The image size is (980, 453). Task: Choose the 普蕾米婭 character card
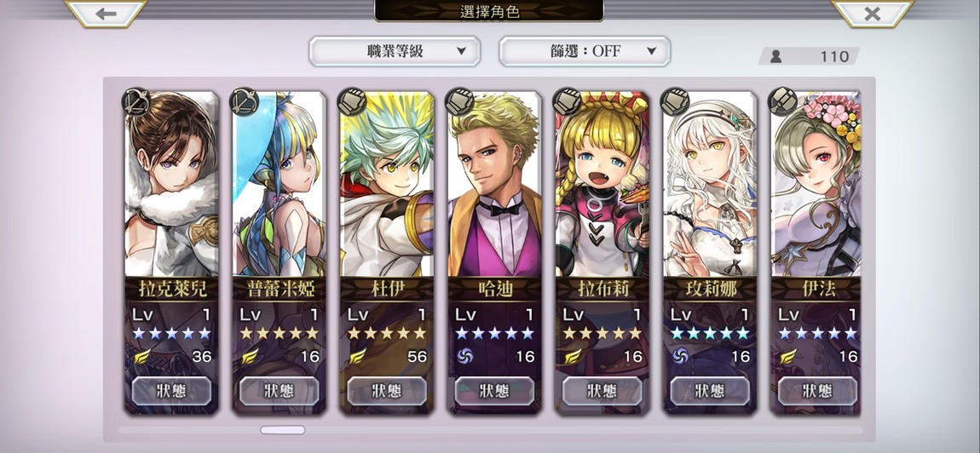[280, 252]
